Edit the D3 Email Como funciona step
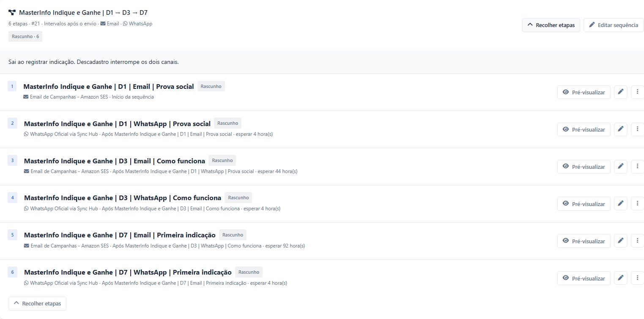 pos(621,167)
